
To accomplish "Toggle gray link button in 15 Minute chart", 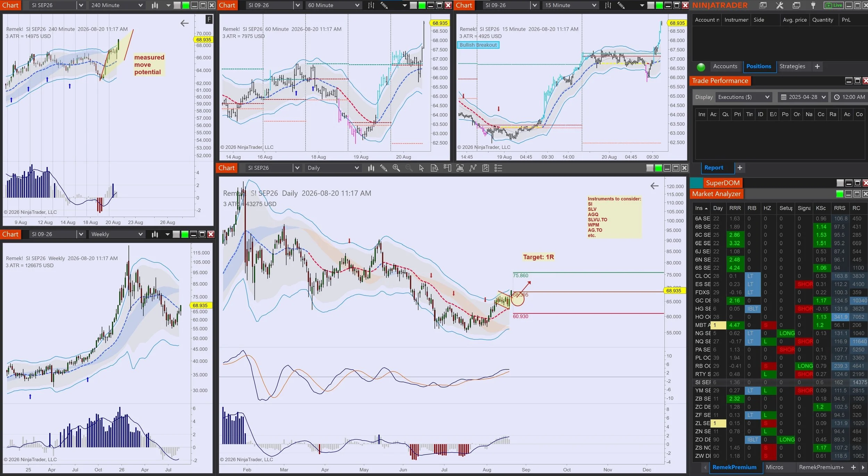I will (x=651, y=5).
